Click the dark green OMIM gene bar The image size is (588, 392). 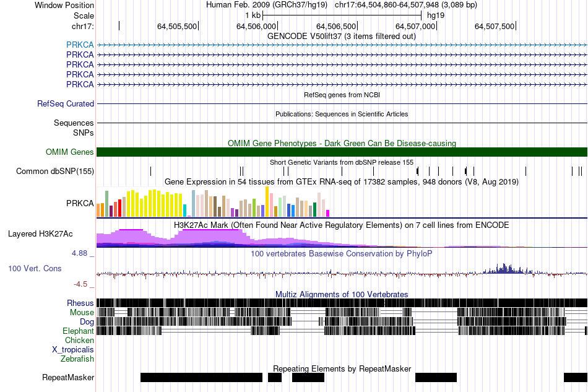(342, 152)
